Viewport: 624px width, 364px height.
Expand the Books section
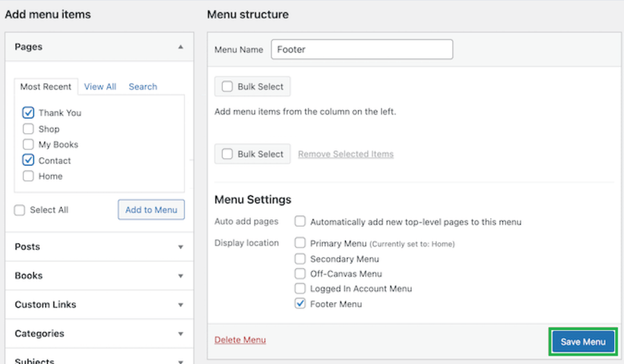point(180,276)
